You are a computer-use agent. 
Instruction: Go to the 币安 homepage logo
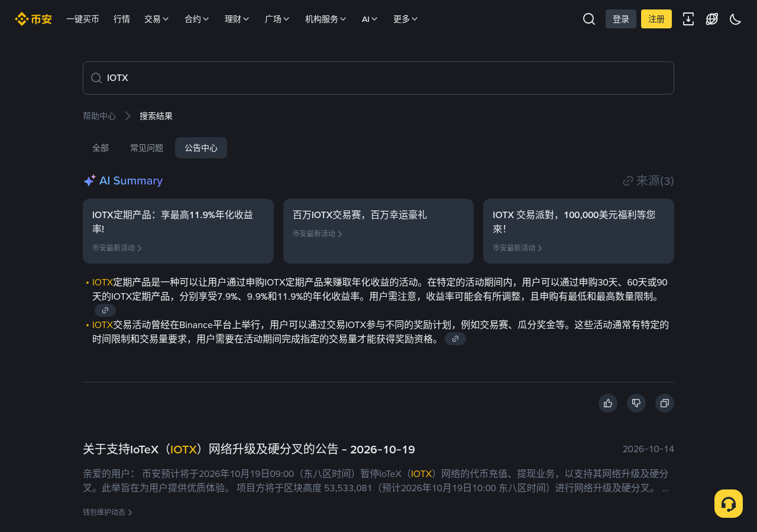tap(33, 19)
